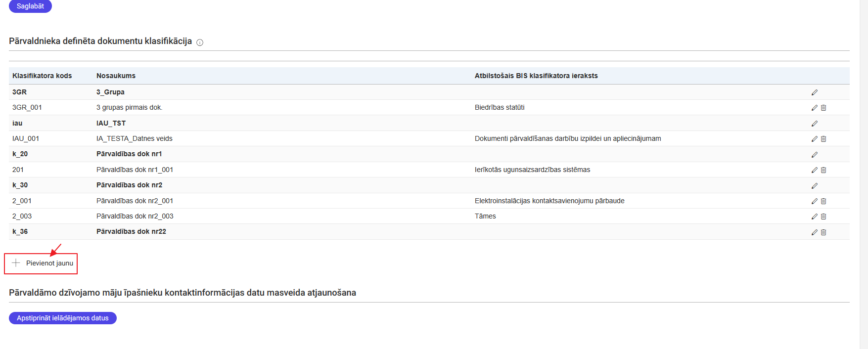Viewport: 868px width, 349px height.
Task: Edit the 3GR group row
Action: coord(814,92)
